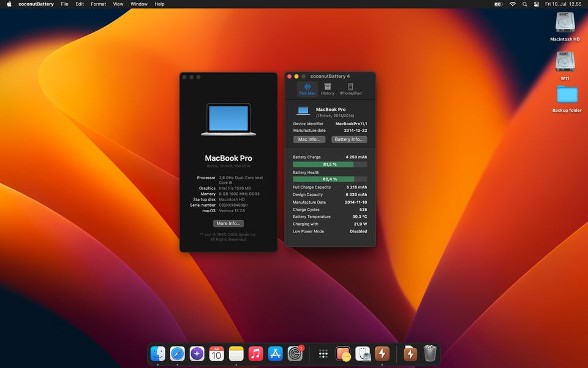This screenshot has height=368, width=588.
Task: Click the wallpaper app icon with yellow badge
Action: tap(343, 354)
